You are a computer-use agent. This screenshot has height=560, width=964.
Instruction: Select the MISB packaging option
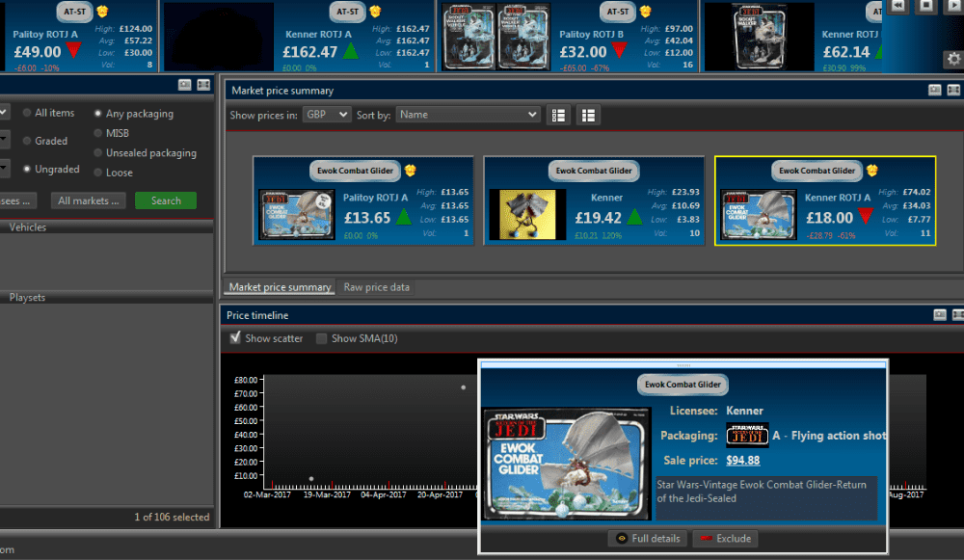(x=97, y=133)
